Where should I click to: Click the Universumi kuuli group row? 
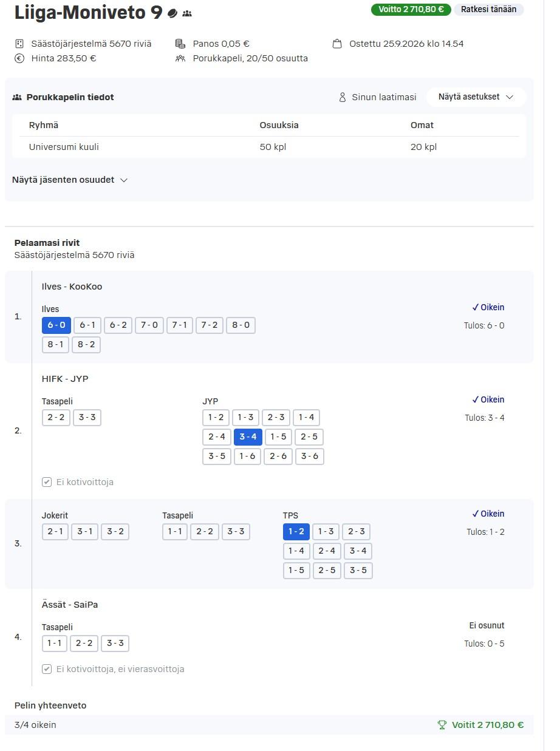point(269,147)
